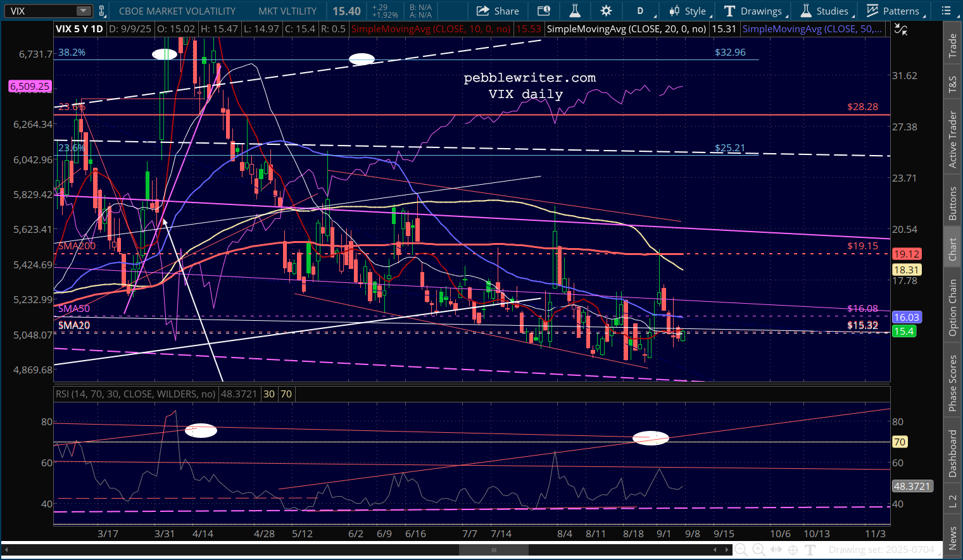Click the flask Edit Studies icon
This screenshot has height=560, width=963.
[575, 11]
